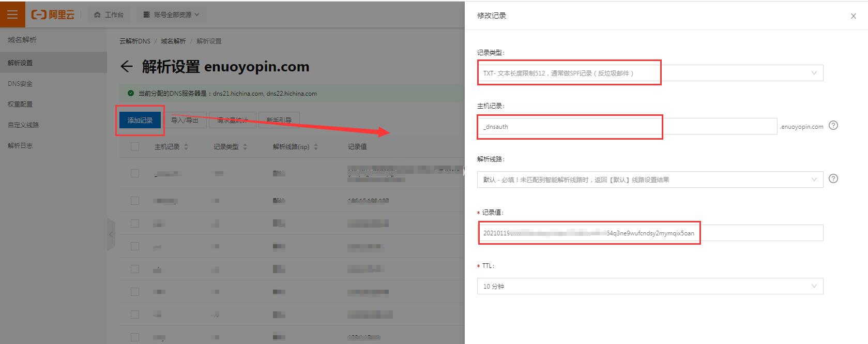868x344 pixels.
Task: Click the _dnsauth host record field
Action: (x=627, y=126)
